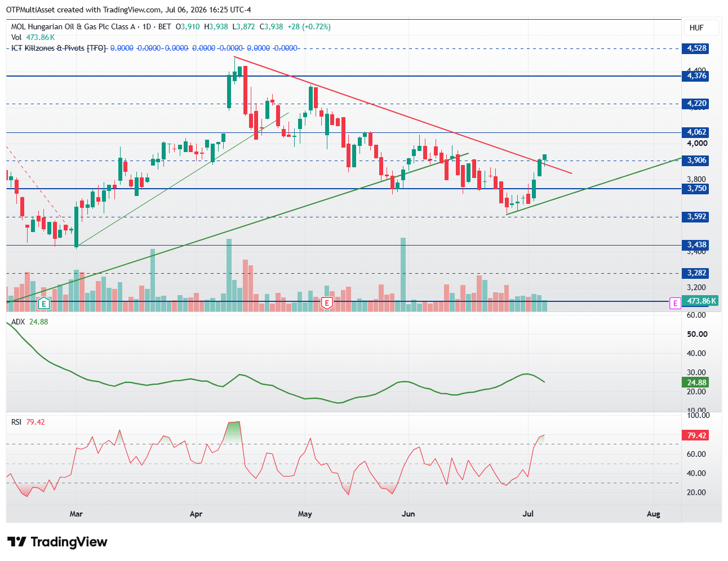Click the red earnings E marker in May
This screenshot has width=728, height=561.
click(x=327, y=304)
